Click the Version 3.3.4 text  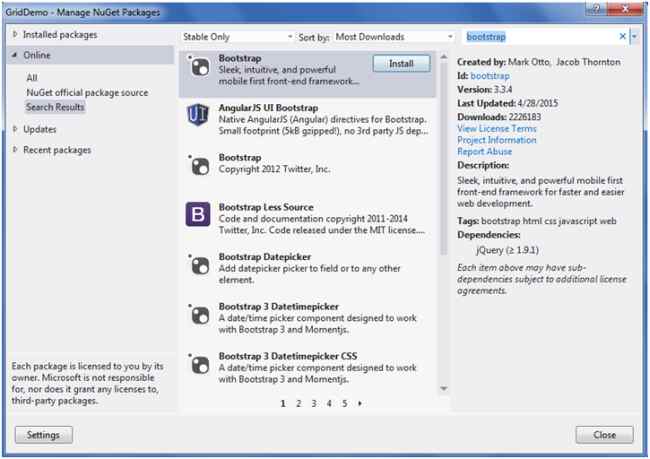click(x=485, y=89)
